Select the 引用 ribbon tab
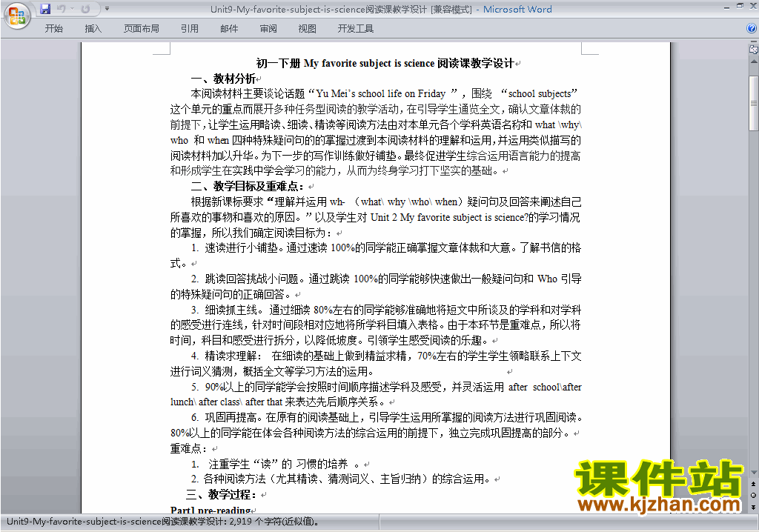Image resolution: width=759 pixels, height=532 pixels. [x=190, y=29]
